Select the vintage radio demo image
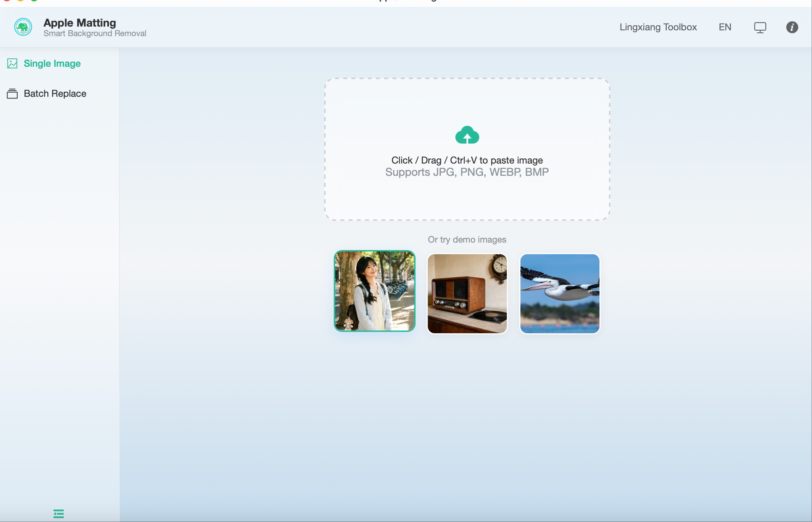The height and width of the screenshot is (522, 812). pos(467,293)
